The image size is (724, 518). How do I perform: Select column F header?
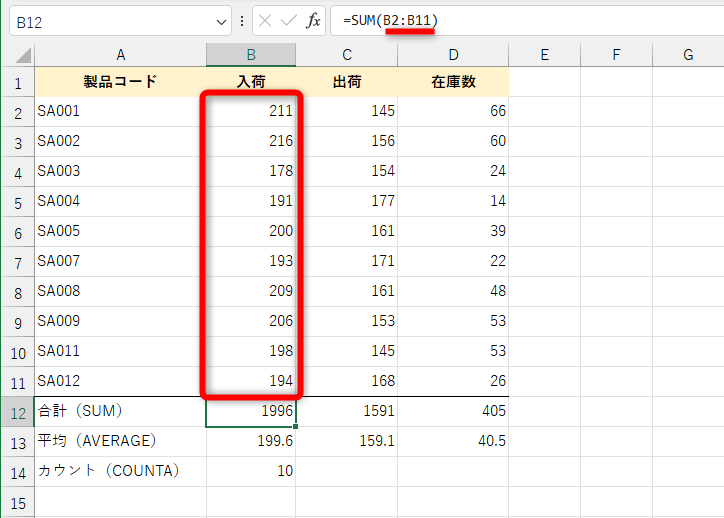[x=616, y=55]
